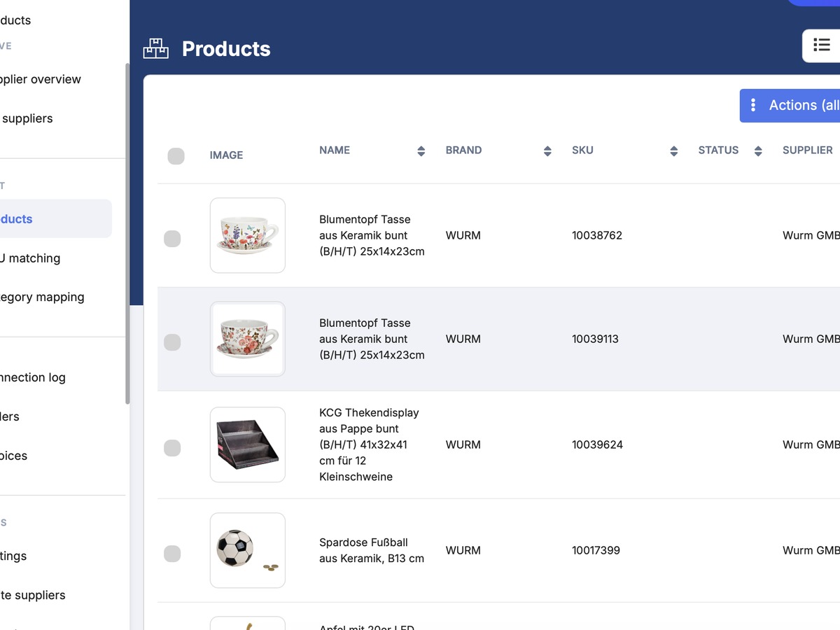Click SKU value 10039113
The image size is (840, 630).
(x=595, y=339)
